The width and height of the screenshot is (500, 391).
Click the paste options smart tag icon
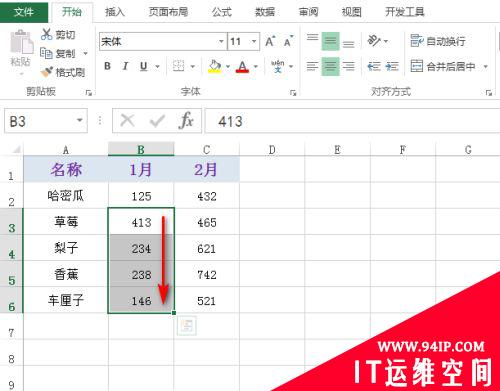coord(187,326)
